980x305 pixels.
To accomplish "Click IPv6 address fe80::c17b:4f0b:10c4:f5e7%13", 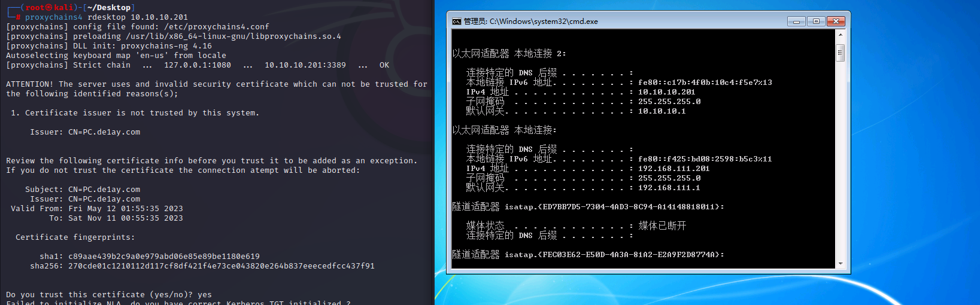I will [705, 83].
